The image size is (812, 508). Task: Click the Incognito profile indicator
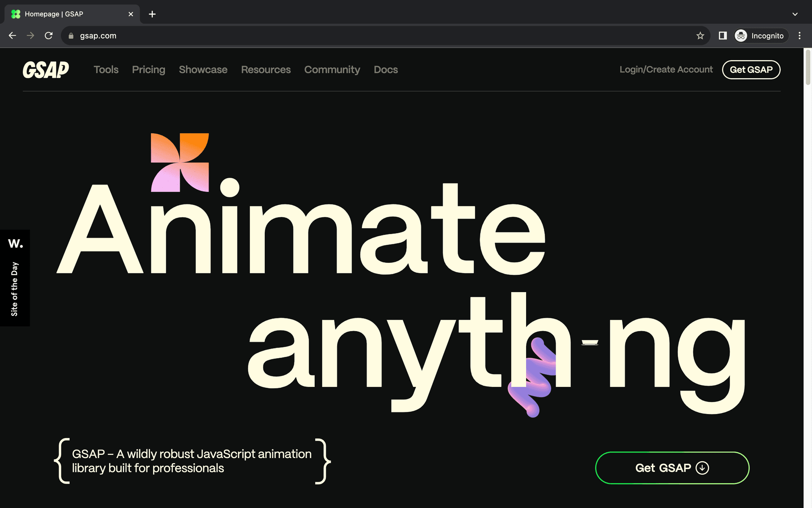point(761,36)
